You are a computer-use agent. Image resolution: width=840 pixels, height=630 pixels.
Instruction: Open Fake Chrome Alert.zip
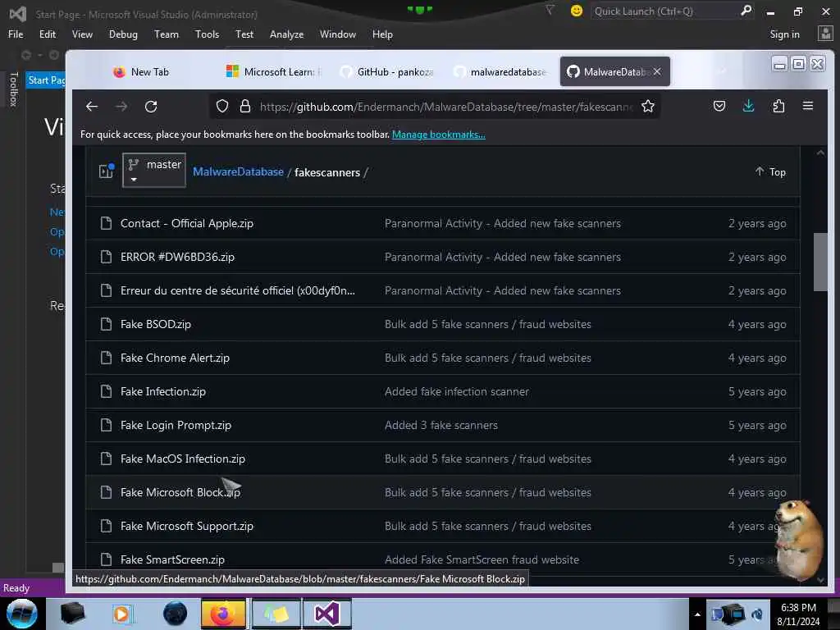[175, 358]
